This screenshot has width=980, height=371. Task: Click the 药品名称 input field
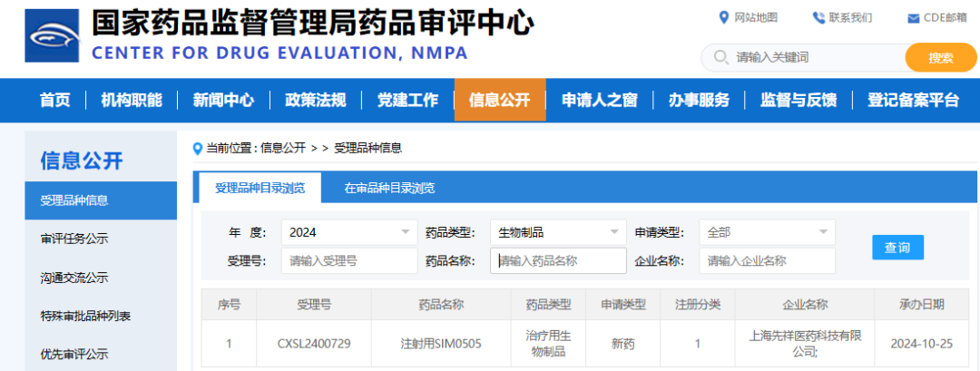click(558, 261)
